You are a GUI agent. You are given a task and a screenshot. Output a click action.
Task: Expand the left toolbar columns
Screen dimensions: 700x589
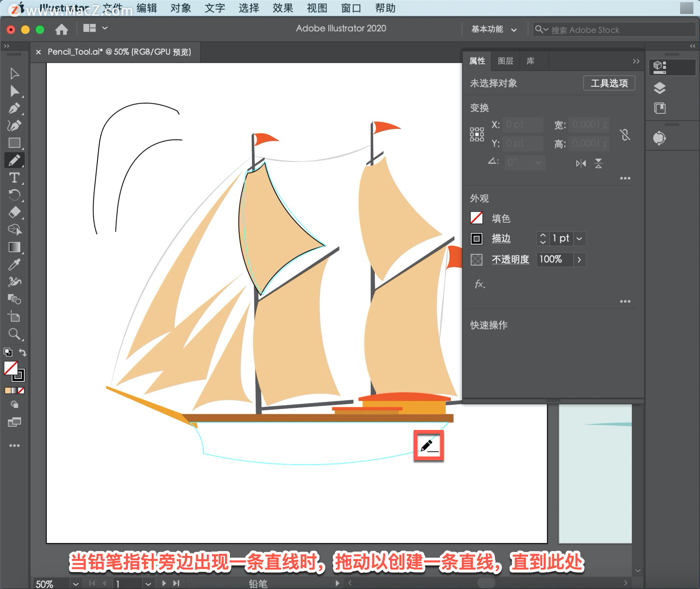(6, 46)
